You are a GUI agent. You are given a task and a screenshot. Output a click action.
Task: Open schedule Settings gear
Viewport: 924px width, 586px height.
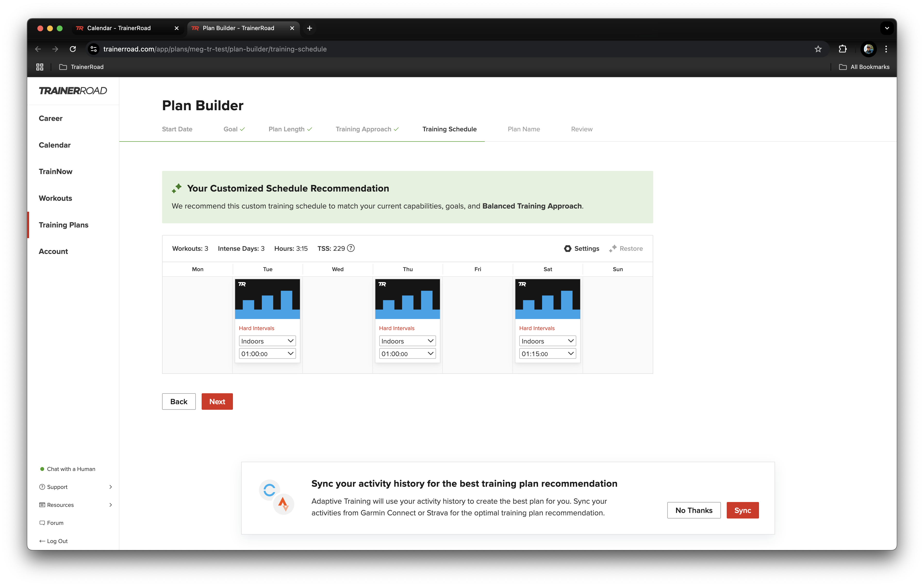point(581,248)
